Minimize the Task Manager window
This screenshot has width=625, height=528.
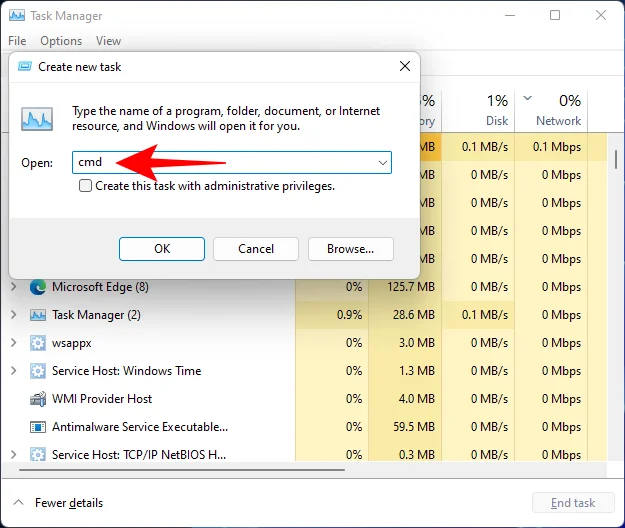tap(510, 16)
